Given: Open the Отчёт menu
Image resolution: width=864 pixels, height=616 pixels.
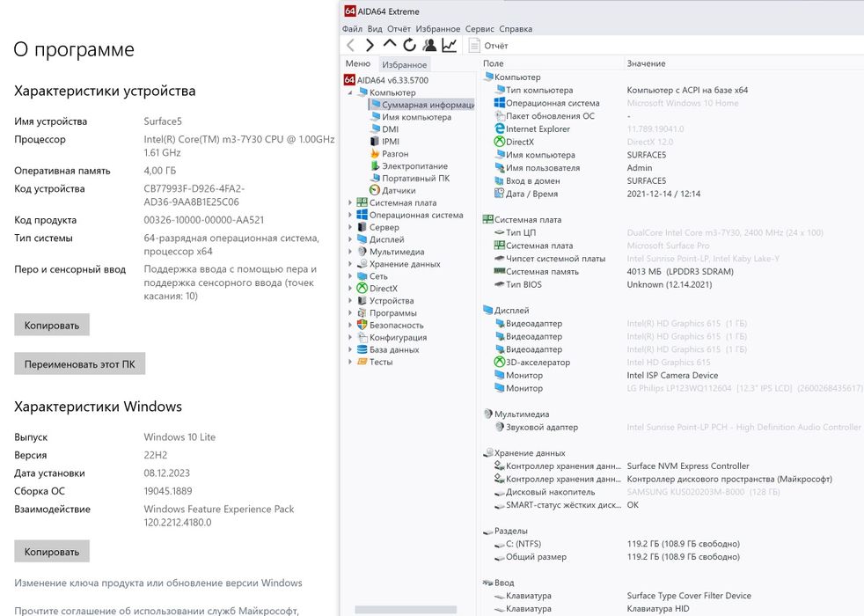Looking at the screenshot, I should click(x=399, y=29).
